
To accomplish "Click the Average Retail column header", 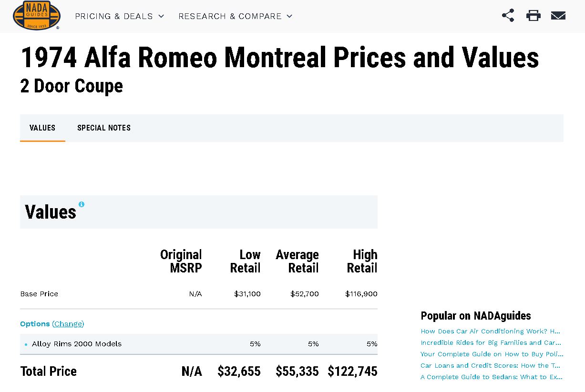I will pos(298,261).
